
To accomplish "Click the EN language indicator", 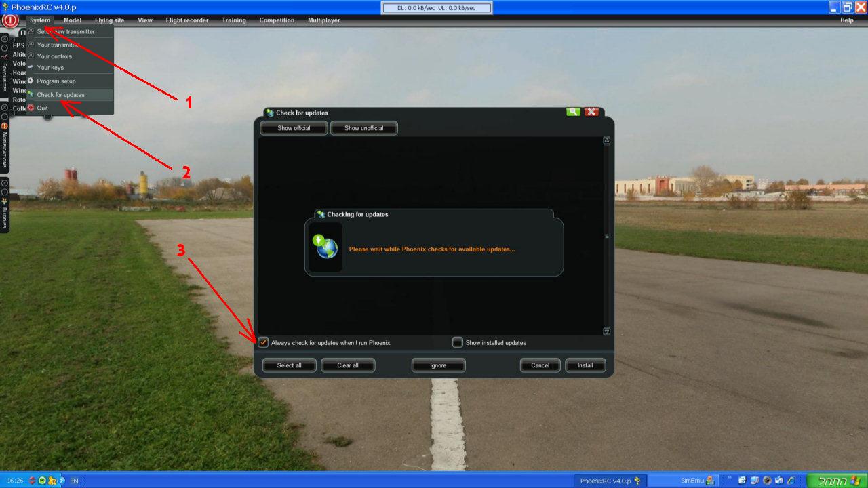I will point(74,481).
